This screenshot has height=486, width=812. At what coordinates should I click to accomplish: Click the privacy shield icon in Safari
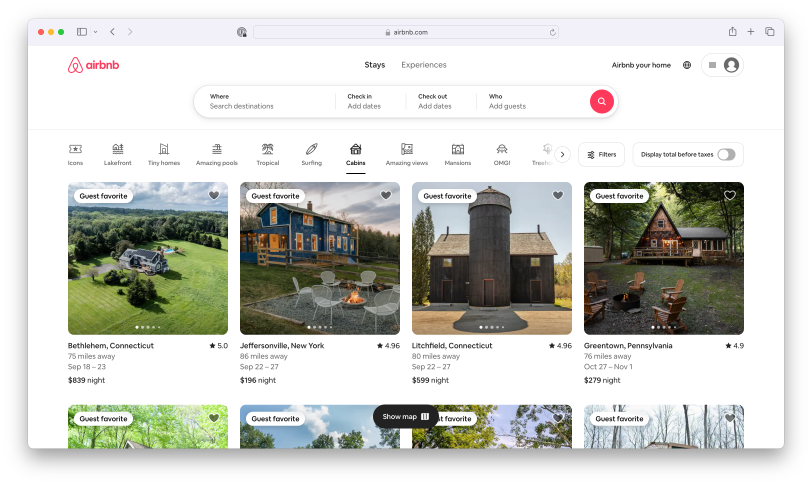coord(241,32)
